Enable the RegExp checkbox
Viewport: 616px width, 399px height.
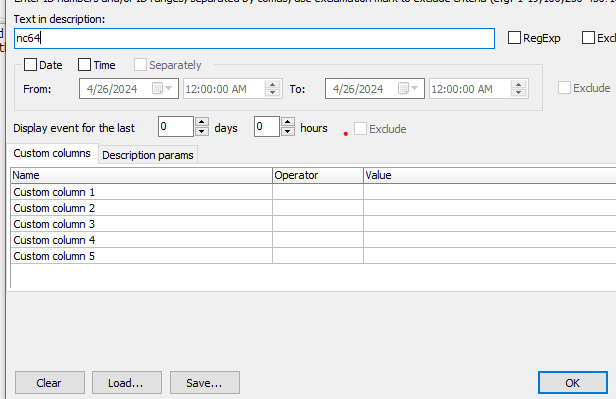tap(514, 38)
